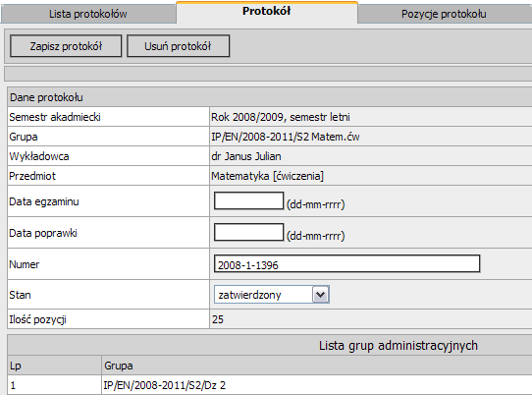Select row 'IP/EN/2008-2011/S2/Dz 2'
Screen dimensions: 532x395
(x=164, y=385)
